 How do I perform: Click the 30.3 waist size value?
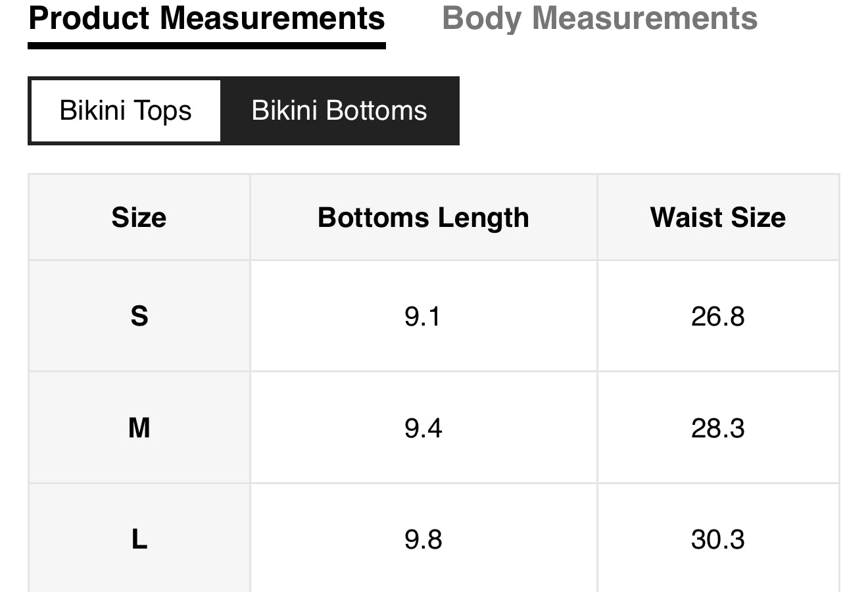pos(717,539)
